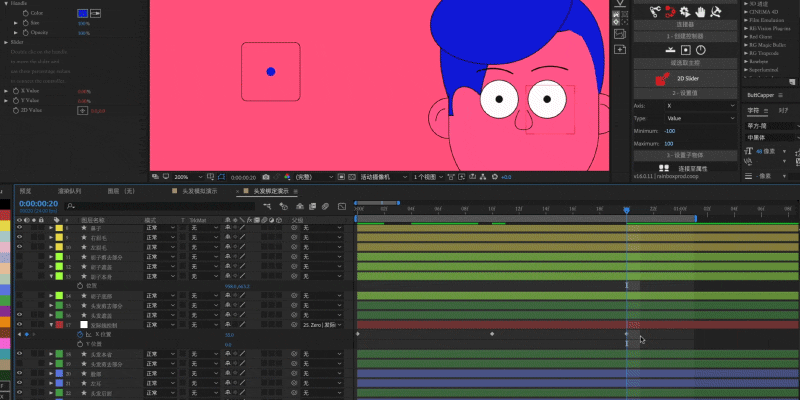Open layer 17 parent dropdown showing 25. Zero
The width and height of the screenshot is (800, 400).
click(321, 325)
